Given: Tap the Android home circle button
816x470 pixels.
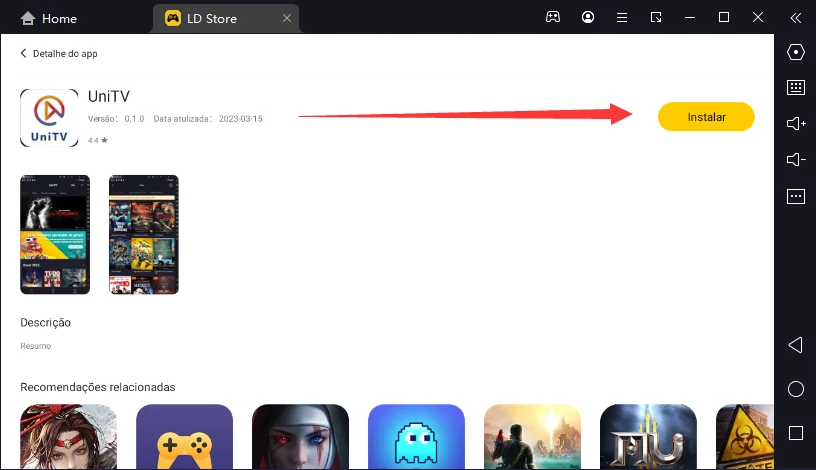Looking at the screenshot, I should pyautogui.click(x=796, y=389).
